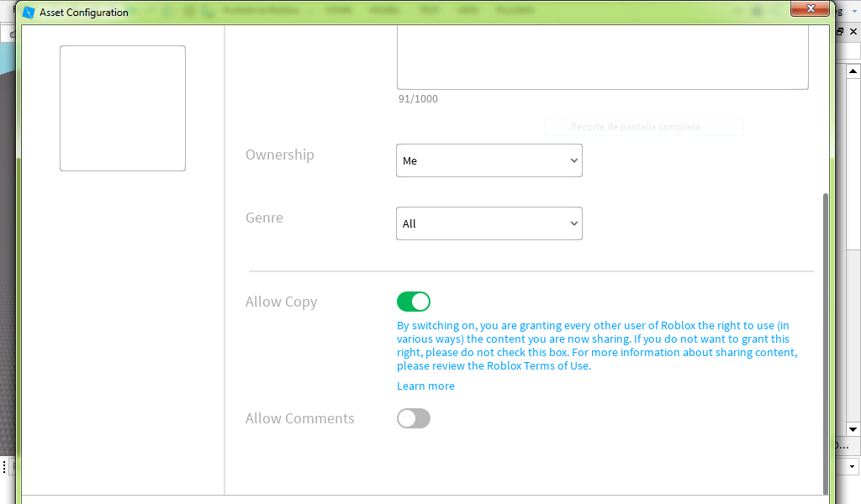Turn off the Allow Copy toggle
The image size is (861, 504).
[x=414, y=302]
